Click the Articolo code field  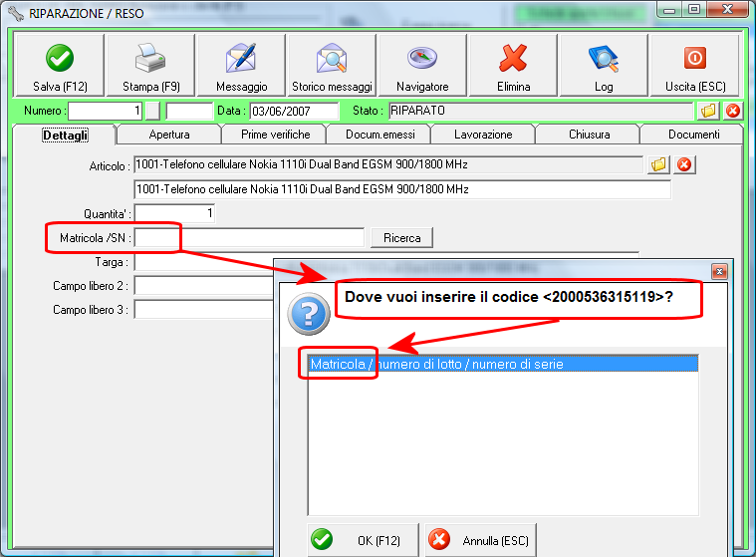[x=388, y=164]
